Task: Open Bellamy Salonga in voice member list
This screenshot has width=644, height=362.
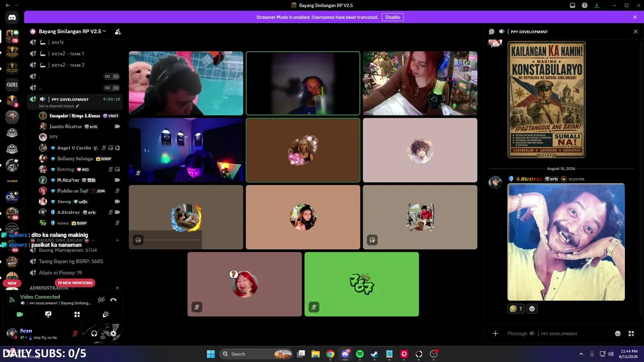Action: [x=80, y=158]
